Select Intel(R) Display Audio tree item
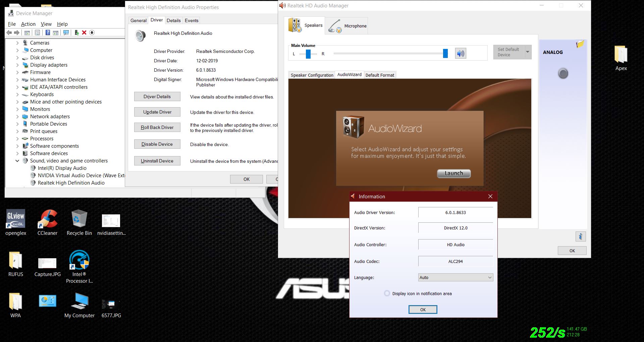 pos(62,168)
